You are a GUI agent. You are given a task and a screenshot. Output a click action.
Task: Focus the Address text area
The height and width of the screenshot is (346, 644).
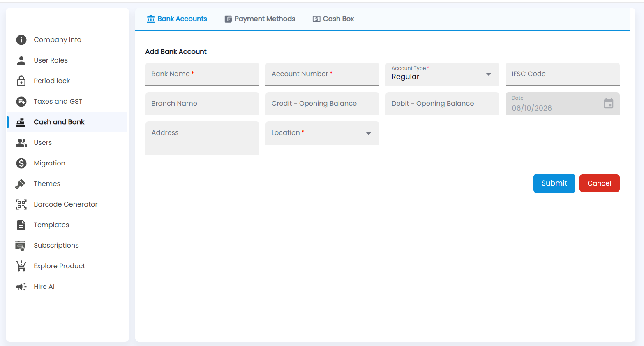[202, 138]
